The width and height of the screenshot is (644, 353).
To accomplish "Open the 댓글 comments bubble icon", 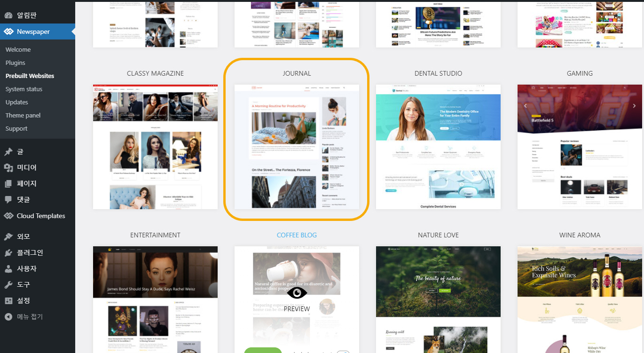I will click(x=8, y=200).
